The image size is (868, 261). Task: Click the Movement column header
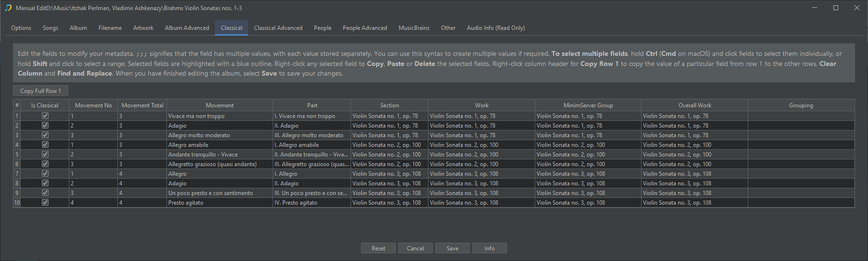tap(220, 105)
